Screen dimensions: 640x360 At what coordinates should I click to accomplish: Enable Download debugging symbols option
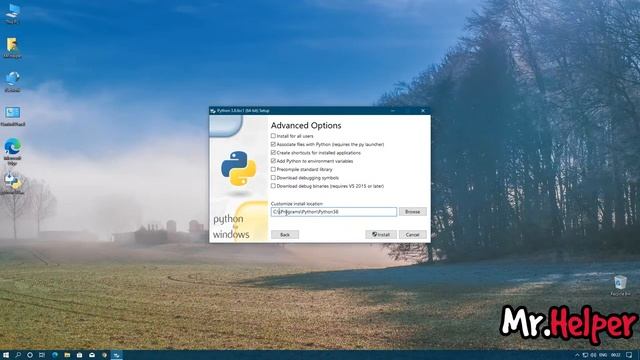273,178
